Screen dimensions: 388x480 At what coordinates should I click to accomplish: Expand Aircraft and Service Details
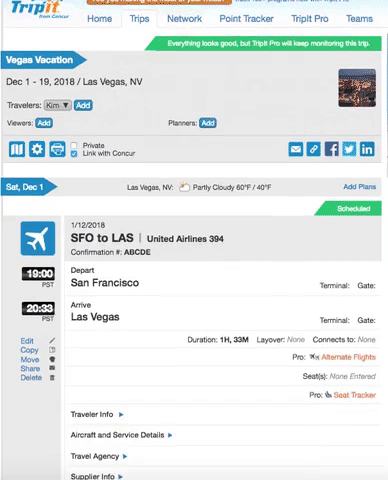click(121, 435)
